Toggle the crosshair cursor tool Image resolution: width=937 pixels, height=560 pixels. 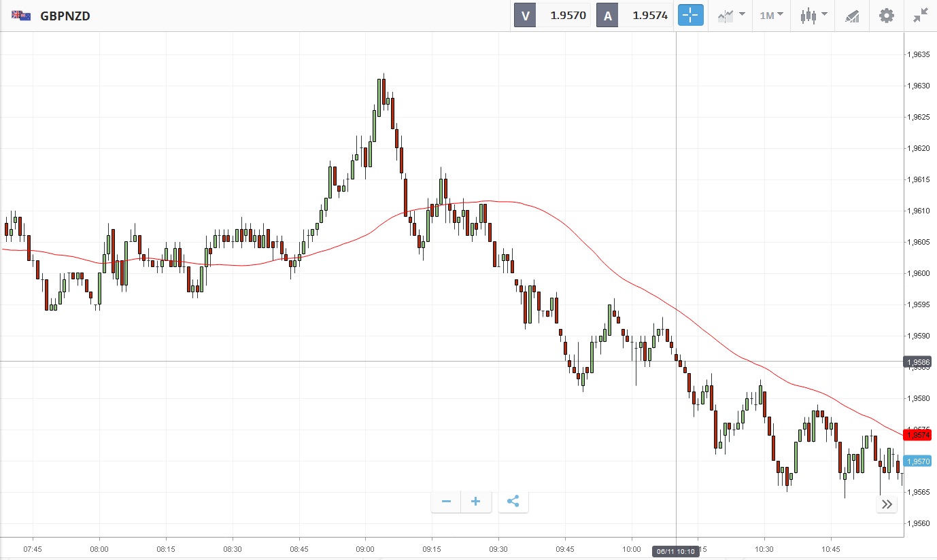coord(690,15)
